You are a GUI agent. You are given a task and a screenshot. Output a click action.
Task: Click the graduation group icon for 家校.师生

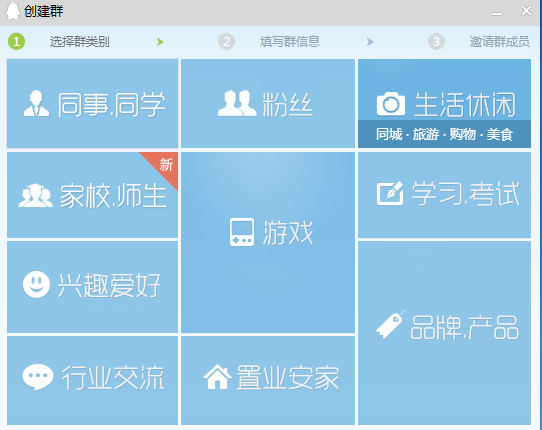36,196
